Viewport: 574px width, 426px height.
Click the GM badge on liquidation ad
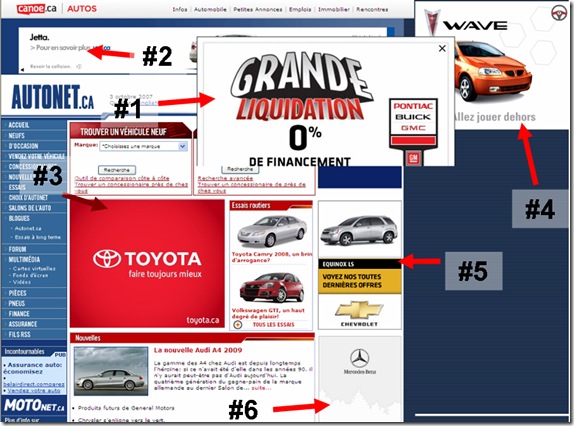[x=413, y=158]
